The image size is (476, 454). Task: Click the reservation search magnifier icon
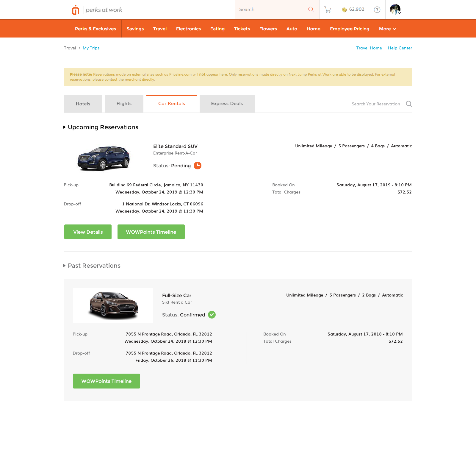point(409,104)
